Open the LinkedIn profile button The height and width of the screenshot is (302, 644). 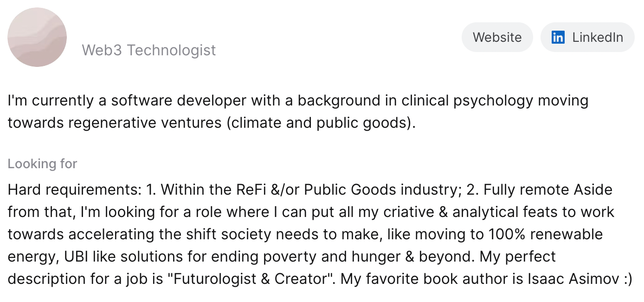(587, 37)
